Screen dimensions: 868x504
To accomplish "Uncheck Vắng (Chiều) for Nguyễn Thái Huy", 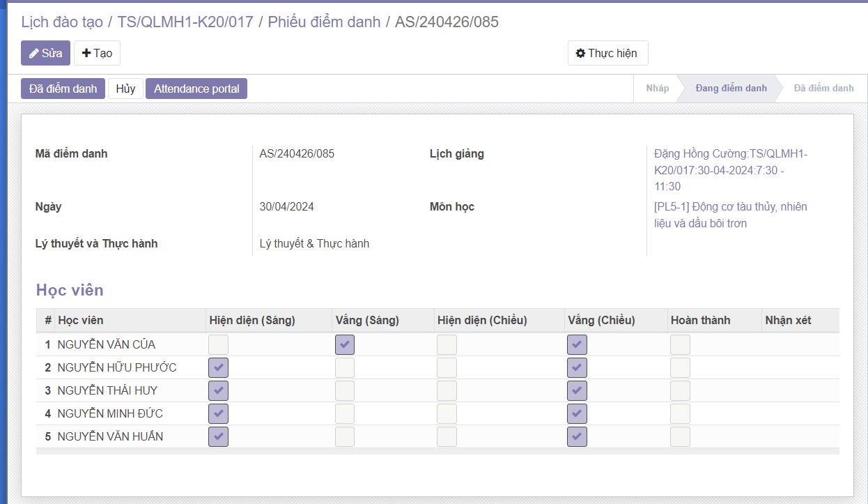I will coord(577,390).
